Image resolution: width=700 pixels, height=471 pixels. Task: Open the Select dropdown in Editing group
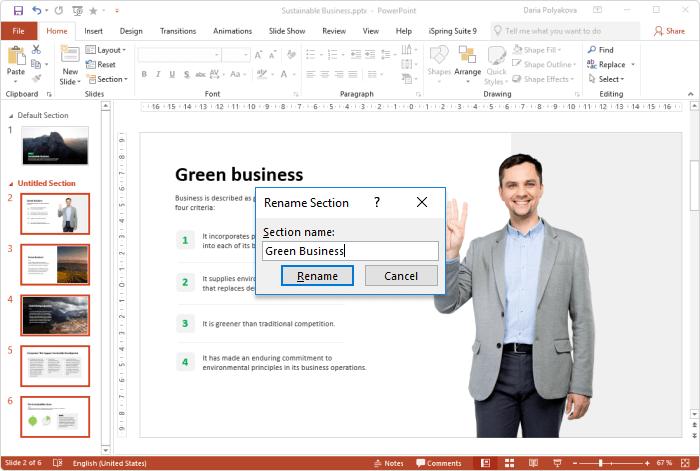610,79
